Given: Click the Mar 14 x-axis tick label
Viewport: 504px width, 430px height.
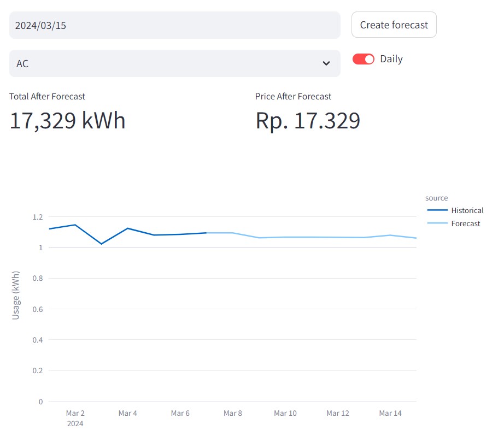Looking at the screenshot, I should pos(390,413).
